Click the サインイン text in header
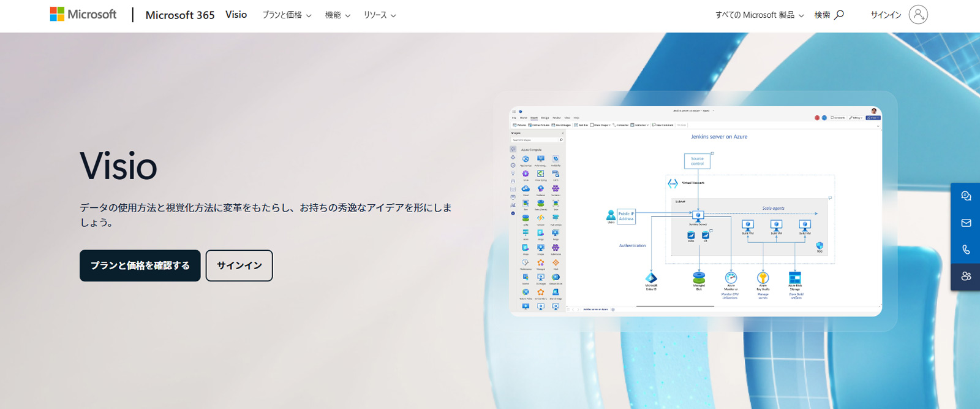 (886, 15)
